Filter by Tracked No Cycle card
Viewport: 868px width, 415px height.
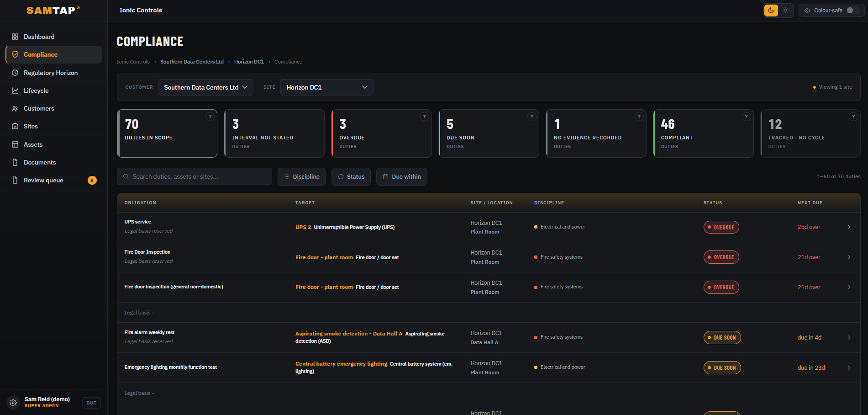(810, 133)
